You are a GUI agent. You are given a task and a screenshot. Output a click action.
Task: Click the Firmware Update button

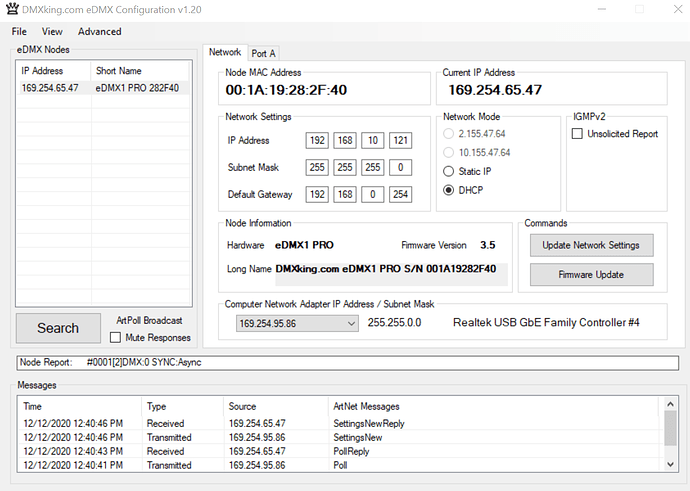[591, 275]
